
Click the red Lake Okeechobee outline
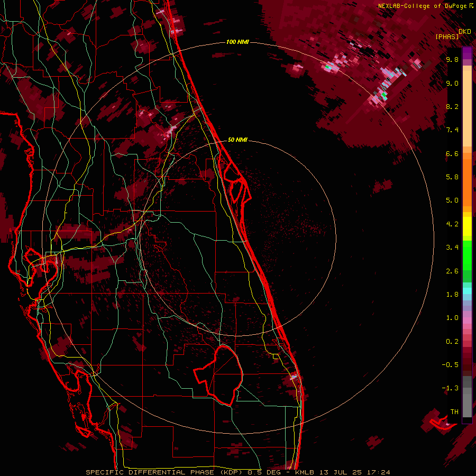pos(218,375)
